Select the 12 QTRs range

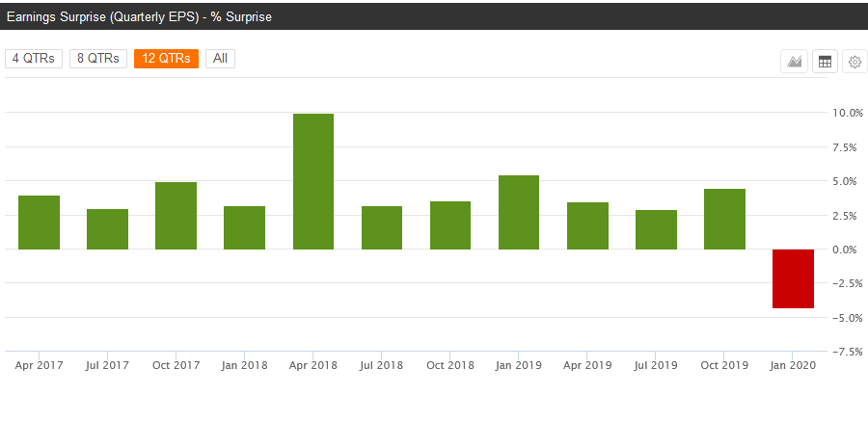pos(166,59)
